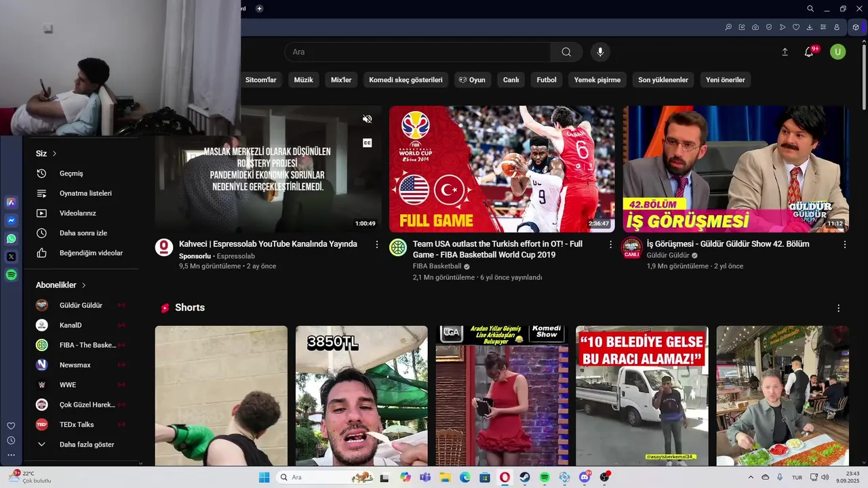Open a new browser tab with plus
Screen dimensions: 868x488
[259, 9]
